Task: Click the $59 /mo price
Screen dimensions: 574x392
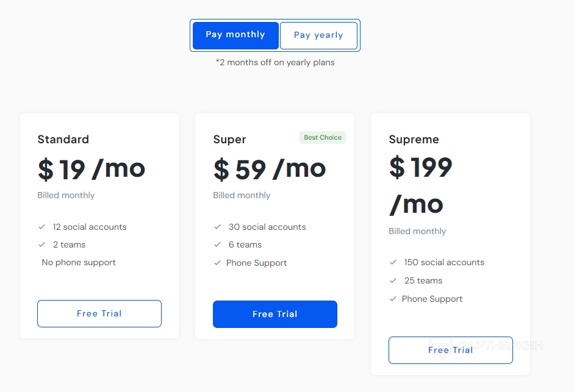Action: 270,169
